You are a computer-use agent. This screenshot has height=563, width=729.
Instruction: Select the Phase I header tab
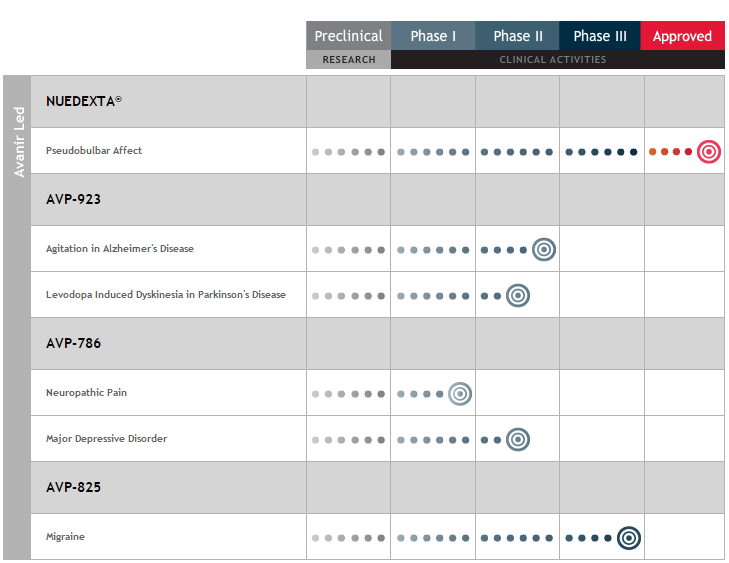433,36
